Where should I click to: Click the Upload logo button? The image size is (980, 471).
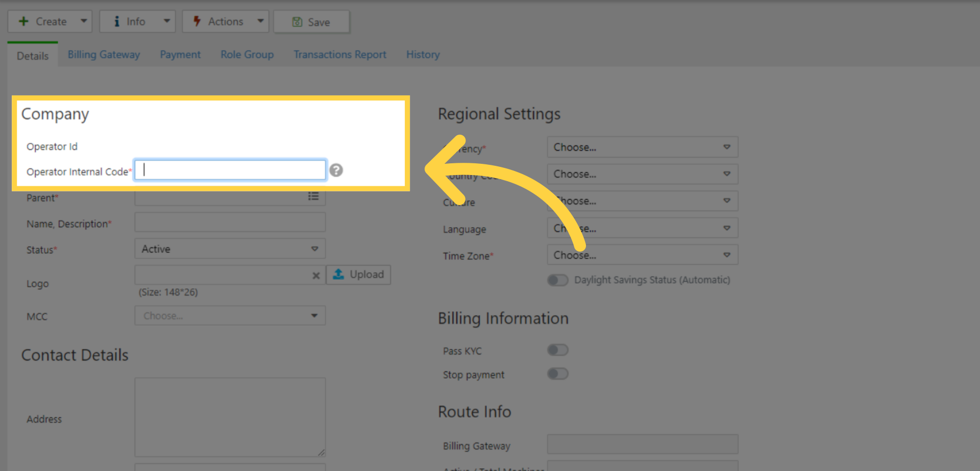click(x=358, y=275)
